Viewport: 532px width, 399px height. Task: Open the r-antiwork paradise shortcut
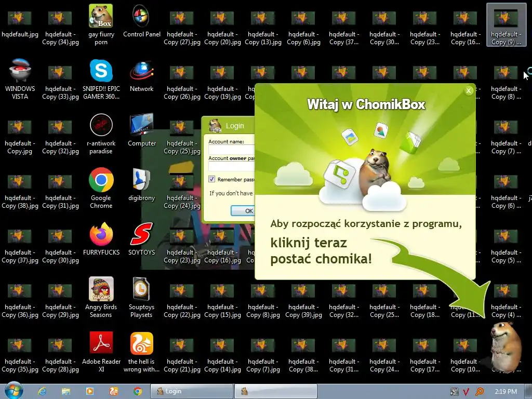point(101,134)
